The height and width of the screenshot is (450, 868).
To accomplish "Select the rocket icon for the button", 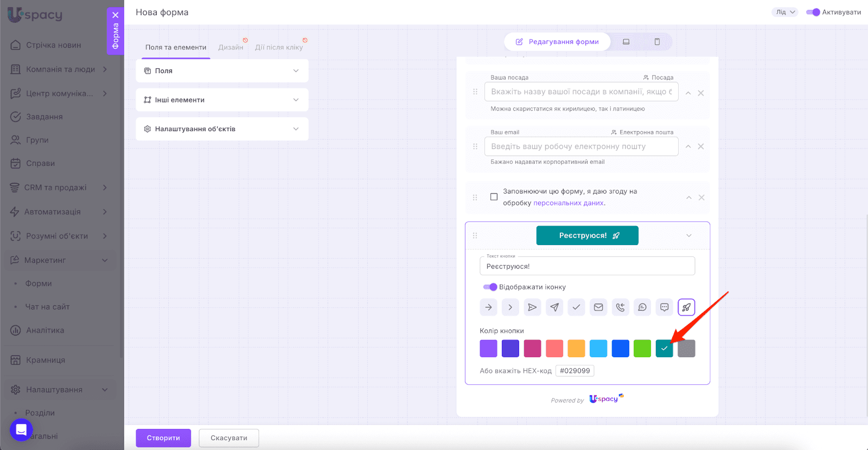I will point(686,307).
